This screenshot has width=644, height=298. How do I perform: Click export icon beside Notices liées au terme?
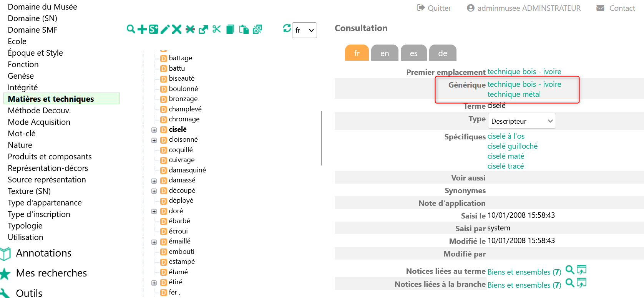point(581,270)
